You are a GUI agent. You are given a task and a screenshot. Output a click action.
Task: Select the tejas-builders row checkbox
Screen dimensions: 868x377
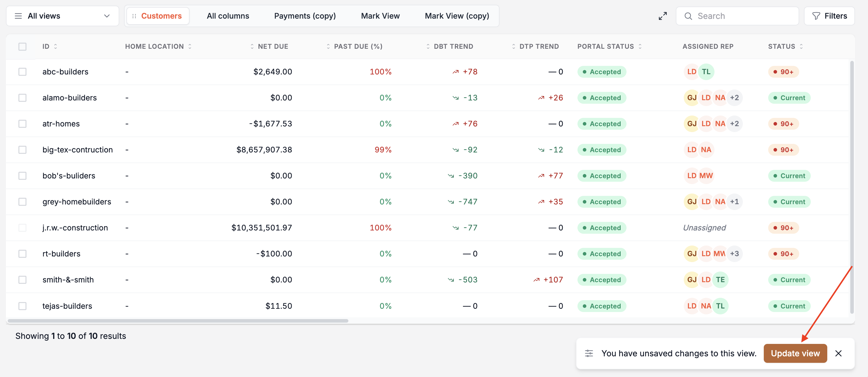pyautogui.click(x=22, y=306)
